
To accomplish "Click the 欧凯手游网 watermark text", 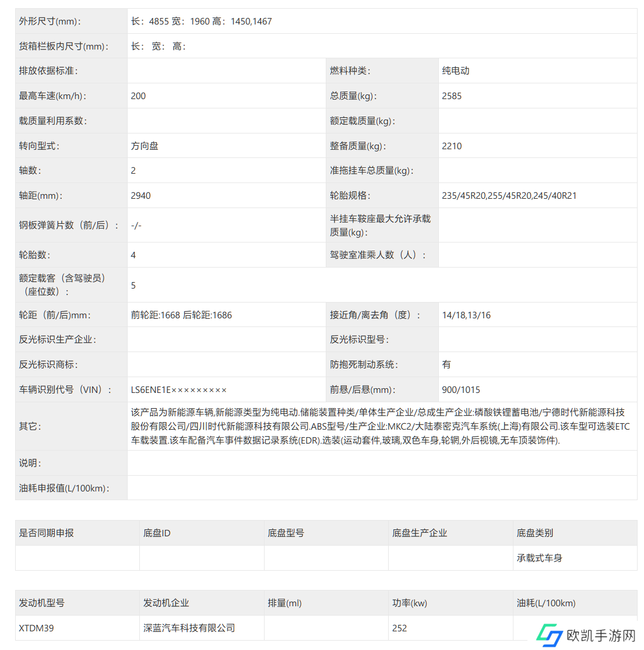I will [601, 635].
